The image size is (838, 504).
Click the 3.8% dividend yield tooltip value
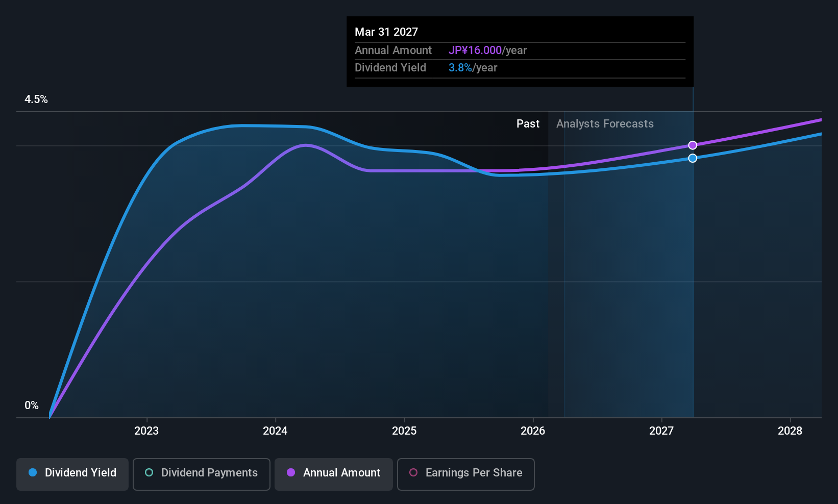(460, 68)
